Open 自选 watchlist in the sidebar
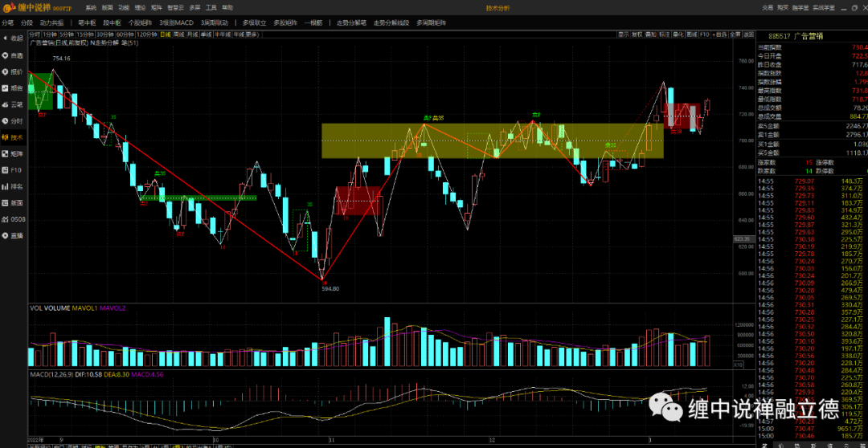 [x=14, y=55]
